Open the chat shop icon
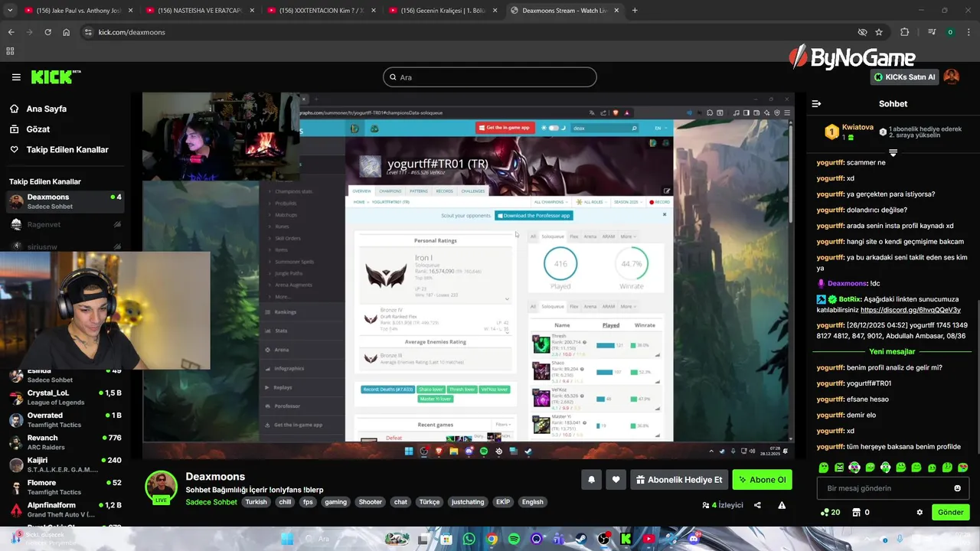 [857, 512]
